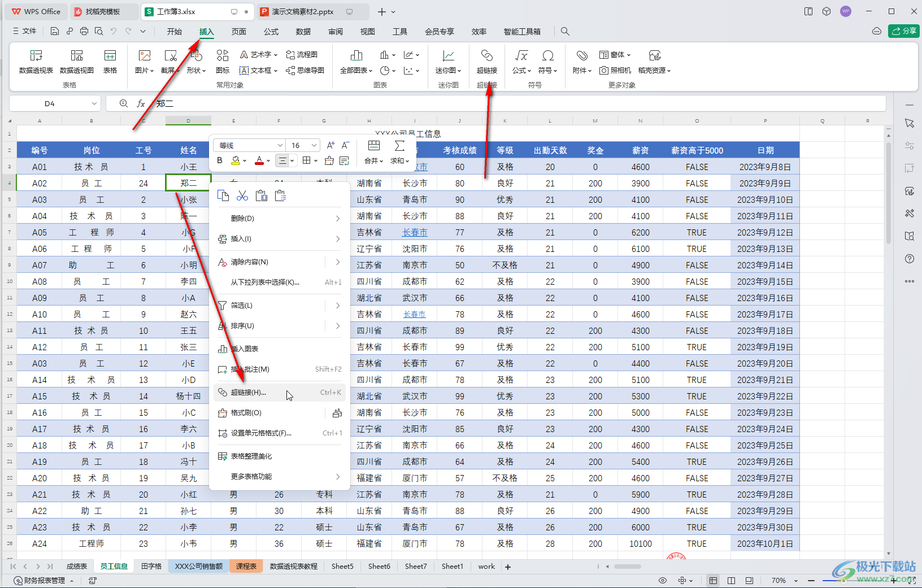
Task: Select 超链接(H)... in context menu
Action: (x=280, y=393)
